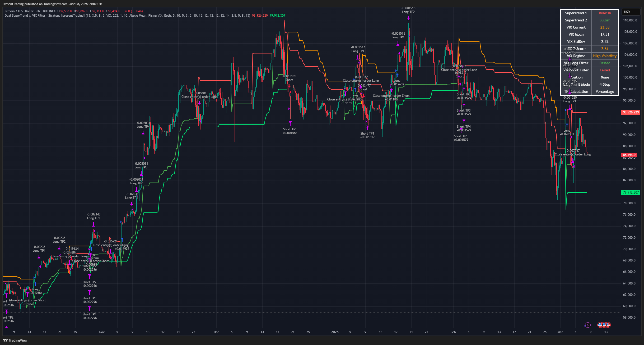Click the 110,000.0 price scale label
644x345 pixels.
tap(630, 20)
